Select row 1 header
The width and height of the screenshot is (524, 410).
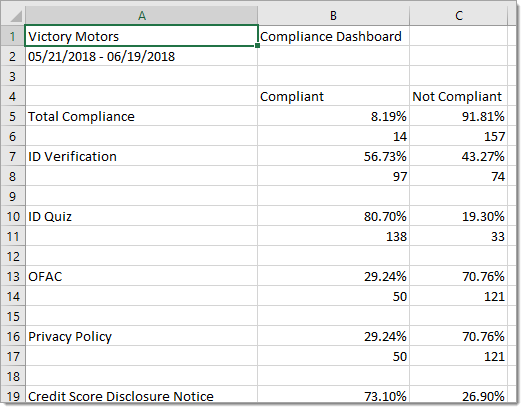(13, 36)
